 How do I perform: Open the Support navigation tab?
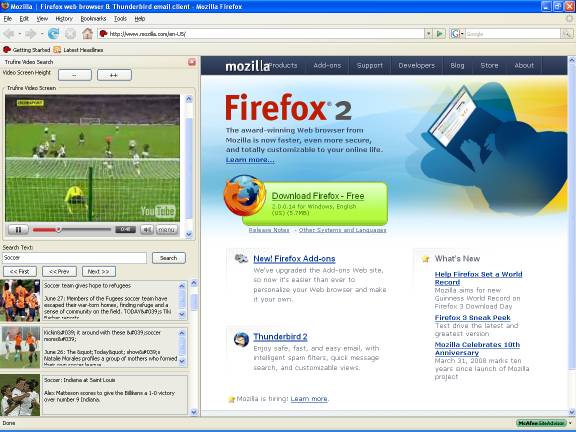click(370, 65)
